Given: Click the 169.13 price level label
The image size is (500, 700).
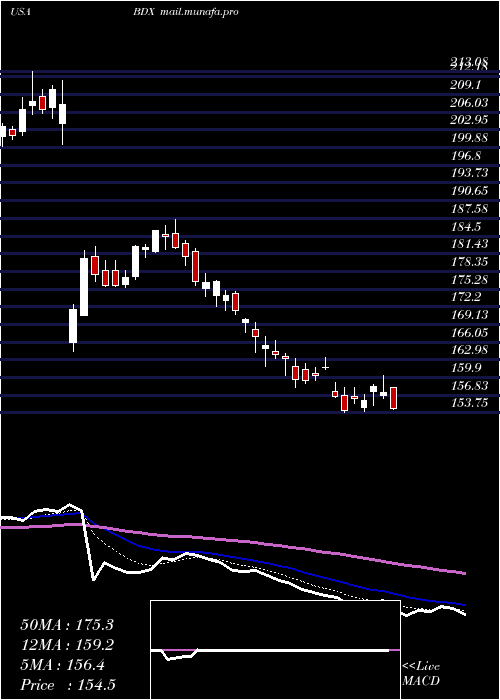Looking at the screenshot, I should [x=469, y=315].
